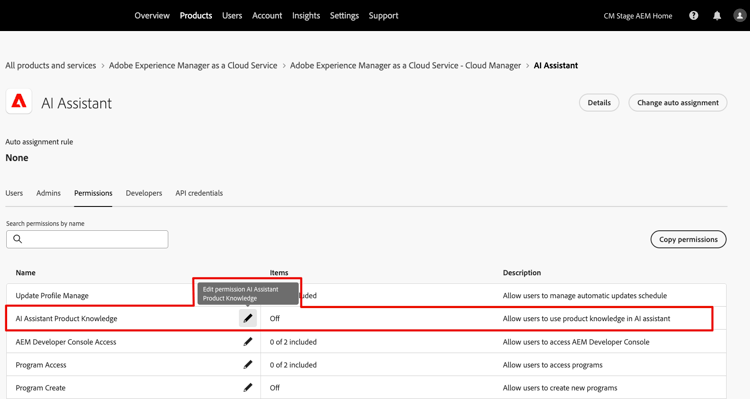Click 0 of 2 included for AEM Developer Console
Screen dimensions: 750x399
click(x=293, y=342)
